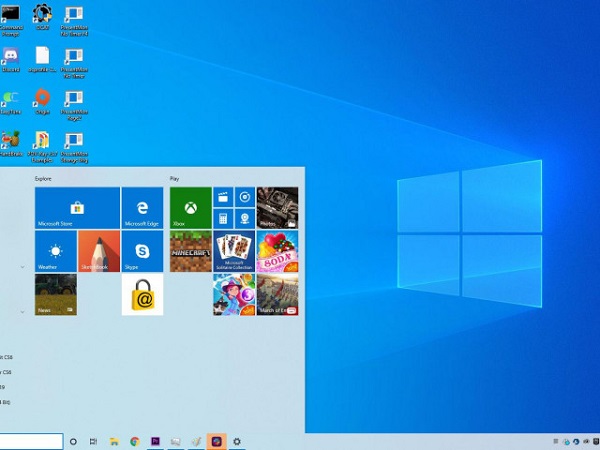The width and height of the screenshot is (600, 450).
Task: Open the Weather tile
Action: 55,251
